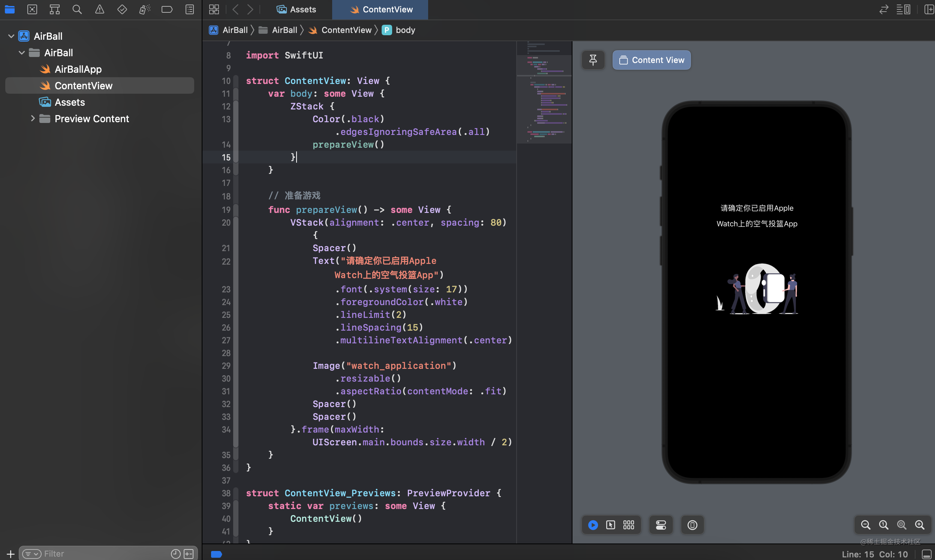Viewport: 935px width, 560px height.
Task: Enable selectable preview mode
Action: (610, 525)
